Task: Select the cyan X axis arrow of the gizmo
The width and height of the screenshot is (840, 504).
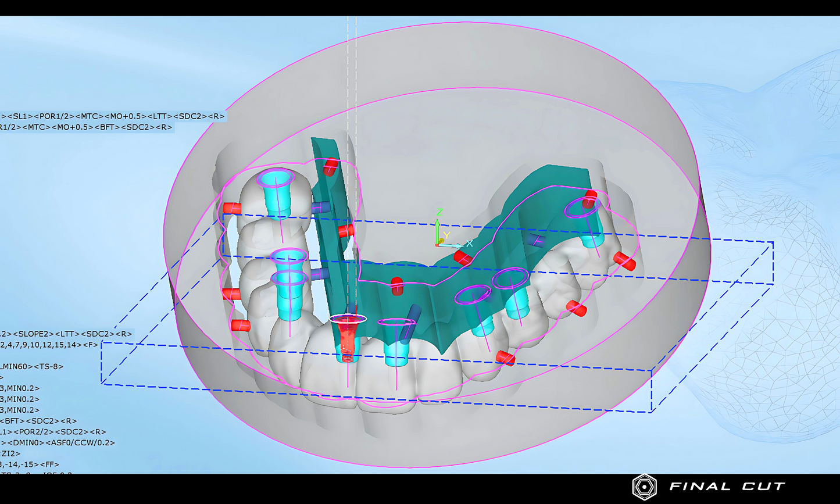Action: coord(456,245)
